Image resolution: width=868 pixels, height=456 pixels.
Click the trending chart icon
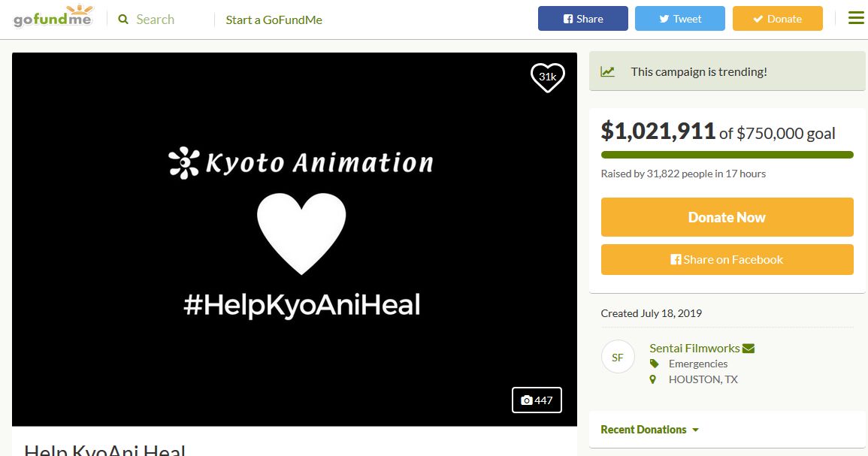coord(607,72)
